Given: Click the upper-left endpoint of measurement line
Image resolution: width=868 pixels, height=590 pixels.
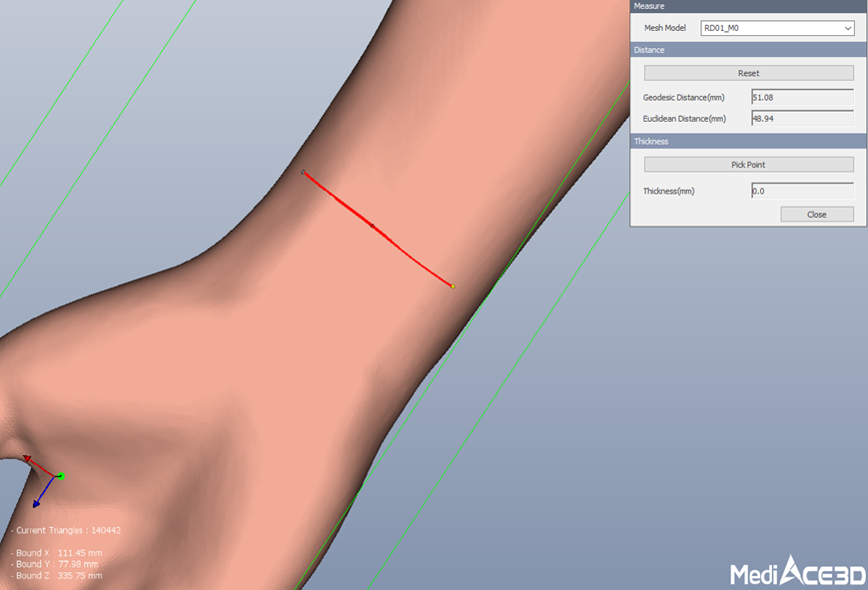Looking at the screenshot, I should tap(303, 172).
